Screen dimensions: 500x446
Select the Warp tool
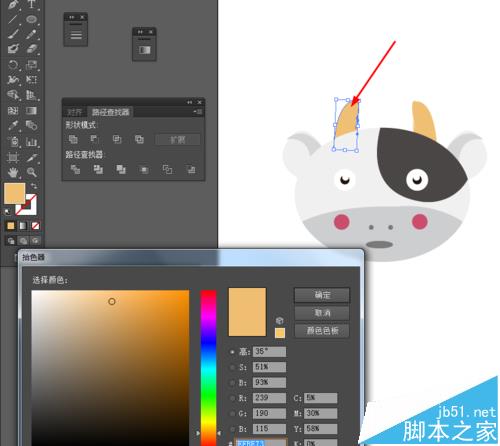13,80
